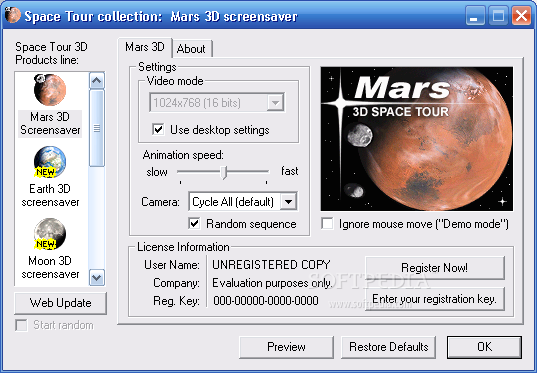Click the Mars 3D Screensaver label
This screenshot has height=373, width=537.
click(x=50, y=123)
